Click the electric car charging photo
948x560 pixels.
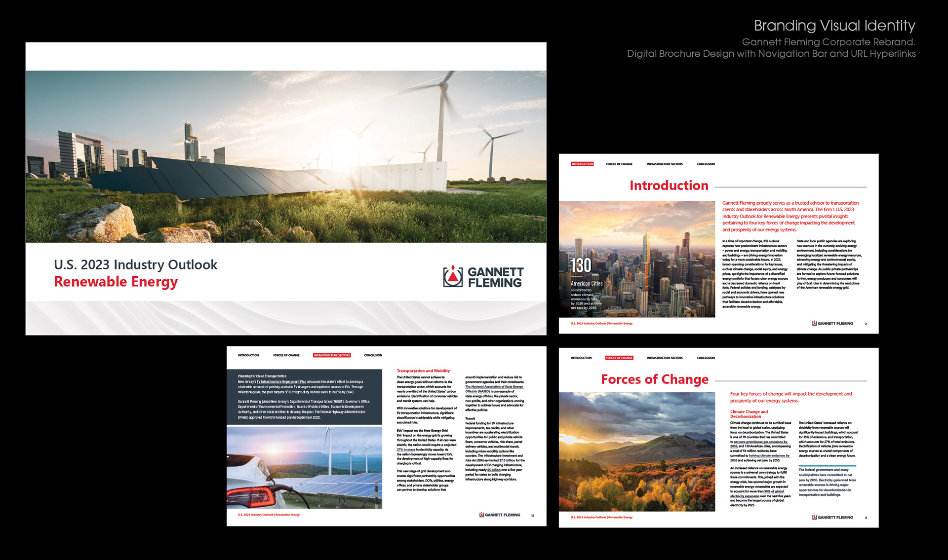304,467
